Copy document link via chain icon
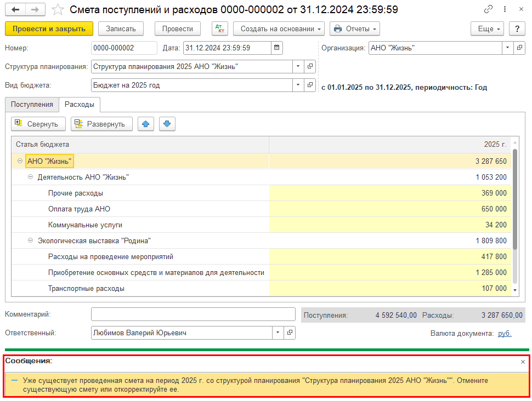 pos(488,10)
